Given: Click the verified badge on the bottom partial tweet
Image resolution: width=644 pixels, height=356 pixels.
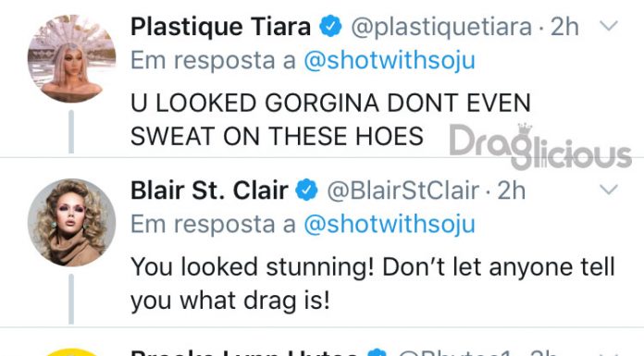Looking at the screenshot, I should (x=377, y=352).
